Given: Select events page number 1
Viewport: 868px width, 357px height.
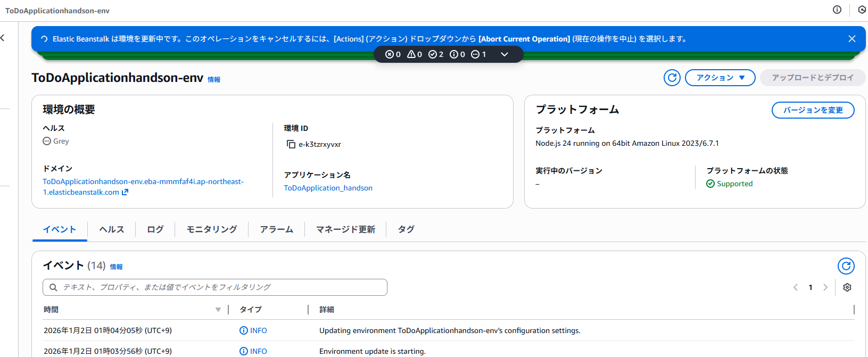Looking at the screenshot, I should tap(811, 287).
